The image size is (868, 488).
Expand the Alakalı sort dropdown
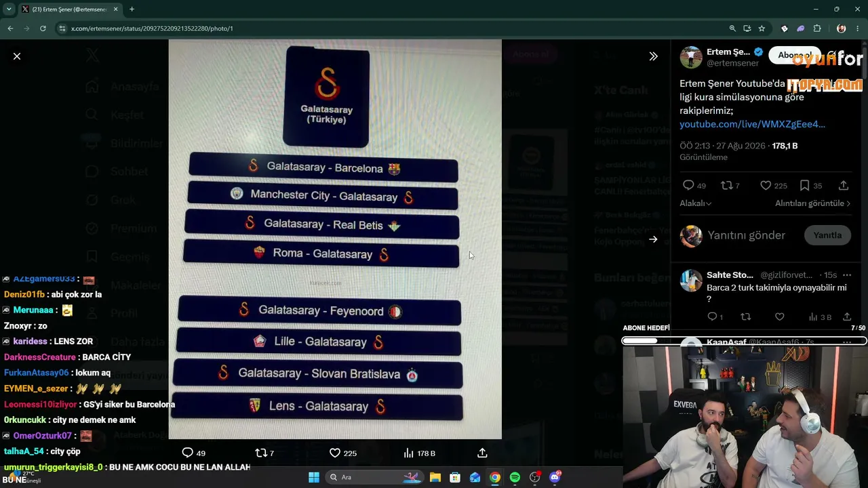pos(695,203)
